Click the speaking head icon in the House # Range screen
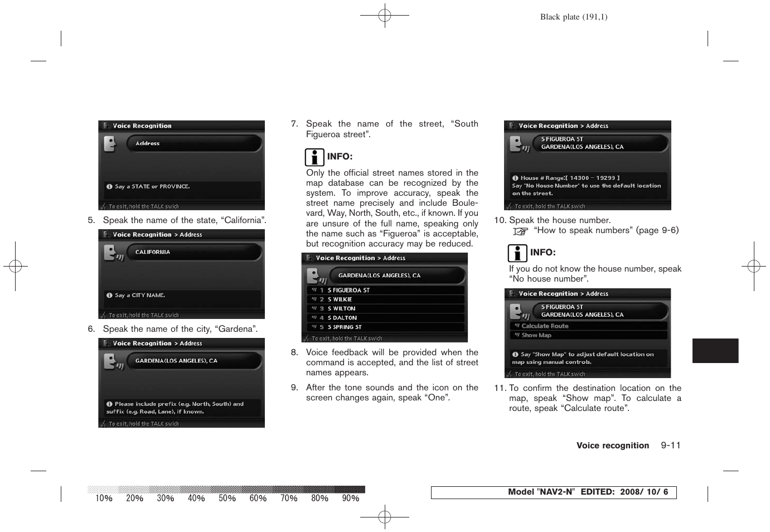Viewport: 770px width, 532px height. (520, 144)
